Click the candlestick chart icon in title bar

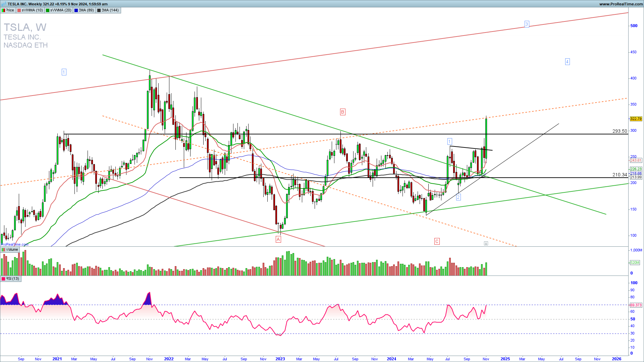(x=4, y=4)
